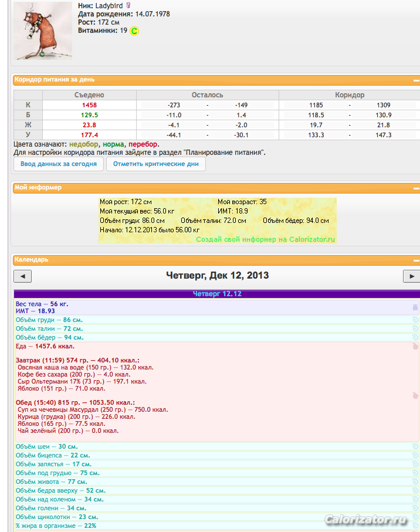Click the apple icon beside the Обед entry

(x=415, y=395)
